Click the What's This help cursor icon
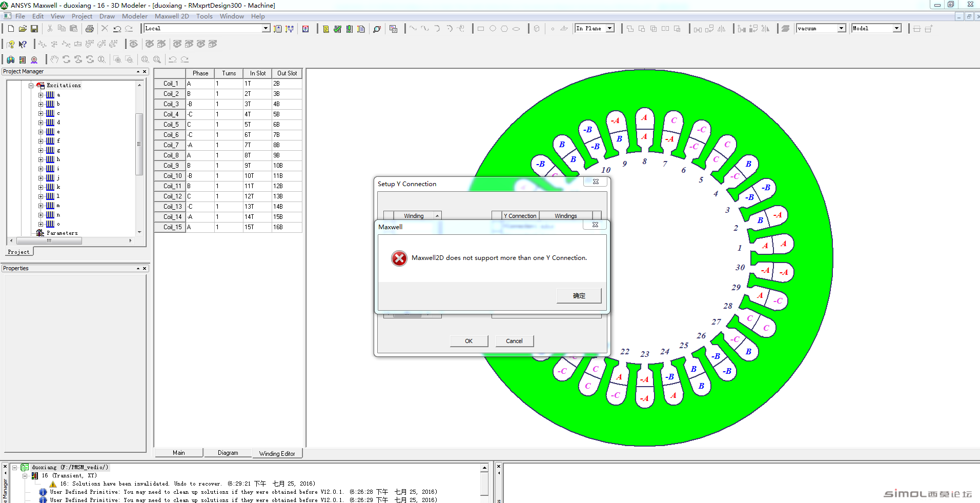 [x=23, y=44]
